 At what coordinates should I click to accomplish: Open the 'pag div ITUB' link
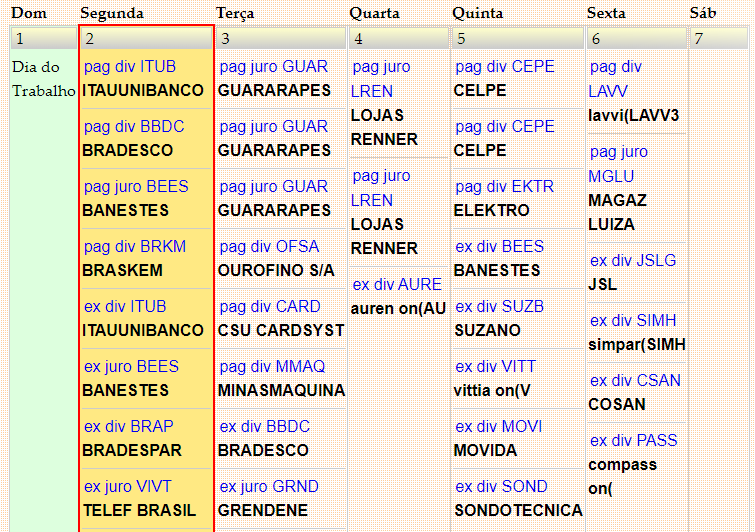click(x=130, y=66)
